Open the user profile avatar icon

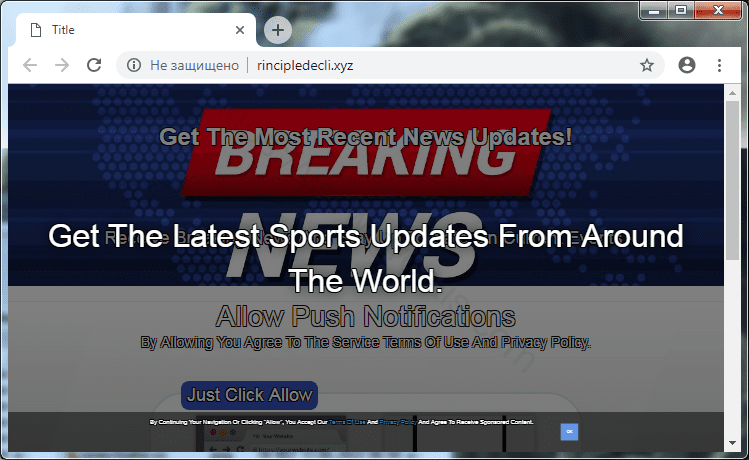(x=686, y=65)
